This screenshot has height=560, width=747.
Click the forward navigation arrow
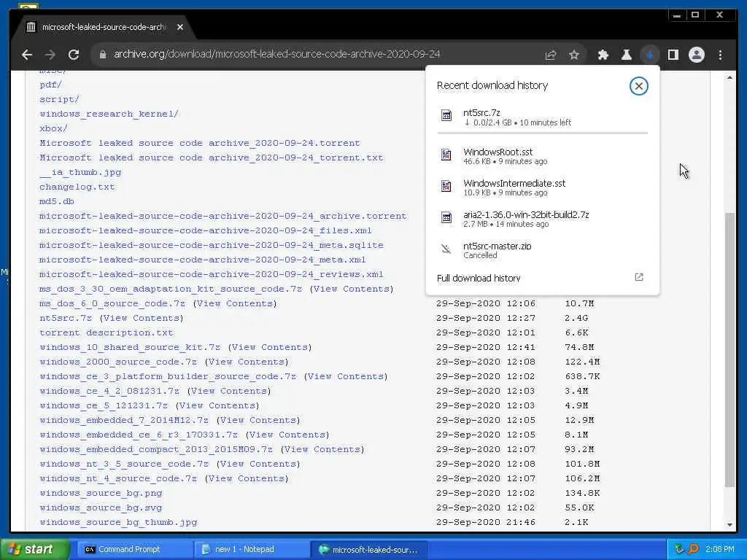(50, 55)
